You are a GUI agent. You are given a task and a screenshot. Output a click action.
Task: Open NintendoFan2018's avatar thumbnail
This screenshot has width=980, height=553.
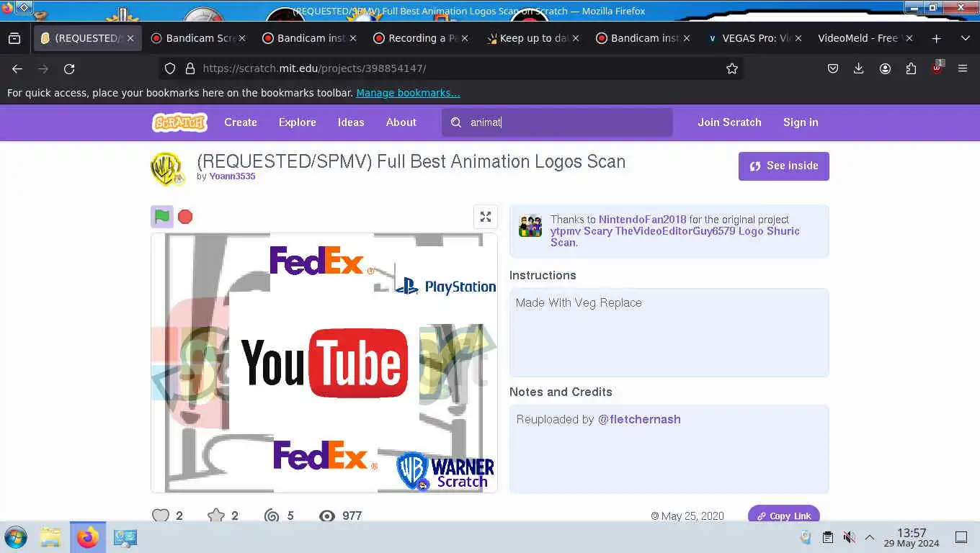point(530,226)
